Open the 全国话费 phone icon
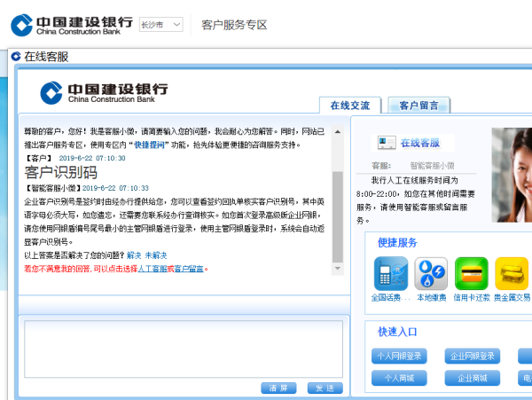Viewport: 532px width, 400px height. [x=391, y=273]
